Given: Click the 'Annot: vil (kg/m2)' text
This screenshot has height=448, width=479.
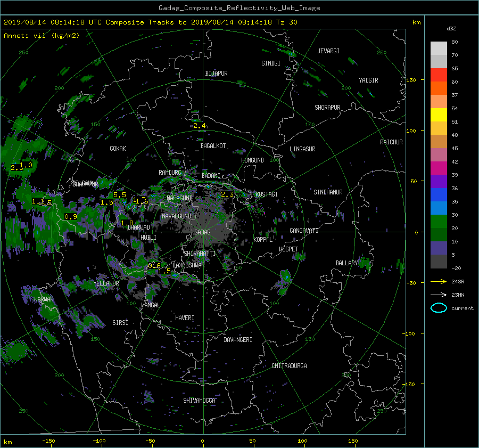Looking at the screenshot, I should tap(42, 36).
